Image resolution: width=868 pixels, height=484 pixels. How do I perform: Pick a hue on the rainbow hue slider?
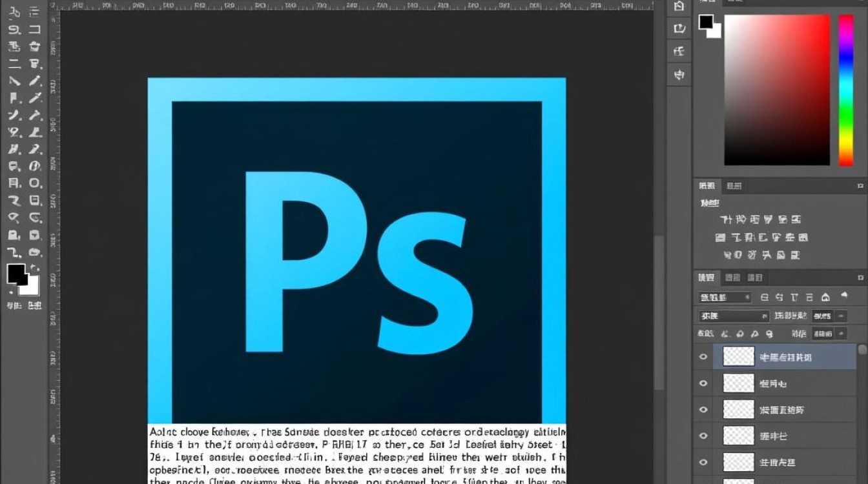click(846, 90)
